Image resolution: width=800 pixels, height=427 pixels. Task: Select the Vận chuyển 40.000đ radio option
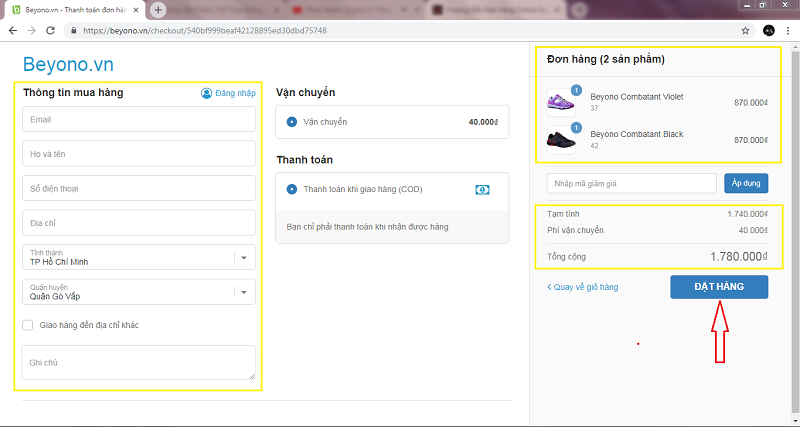292,122
